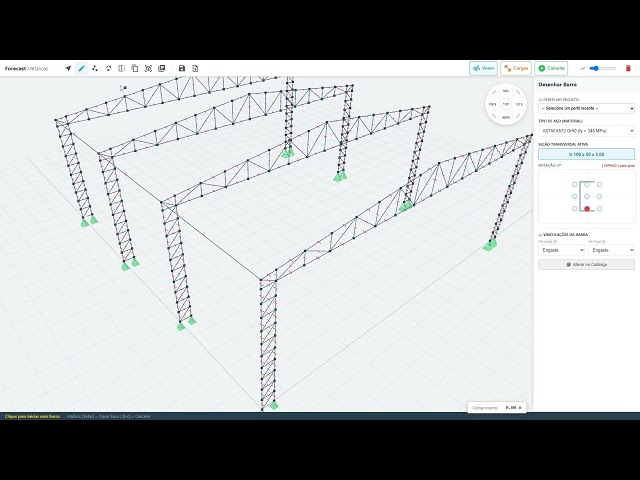Select middle-right insertion point of section

point(599,196)
